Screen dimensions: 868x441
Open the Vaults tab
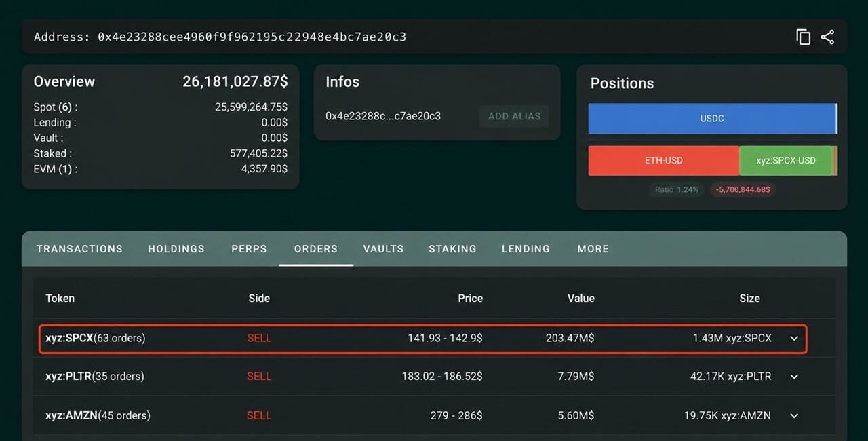pos(383,249)
